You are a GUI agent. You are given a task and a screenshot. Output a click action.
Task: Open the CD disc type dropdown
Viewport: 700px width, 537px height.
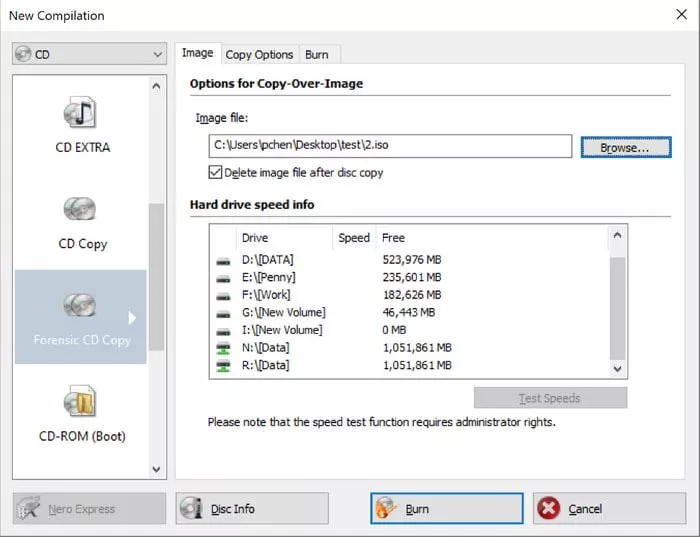89,54
